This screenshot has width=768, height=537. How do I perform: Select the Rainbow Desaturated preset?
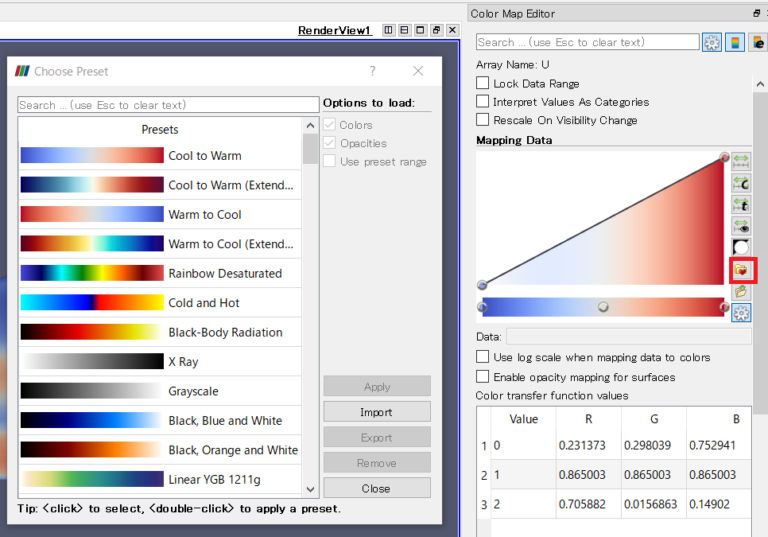click(160, 273)
